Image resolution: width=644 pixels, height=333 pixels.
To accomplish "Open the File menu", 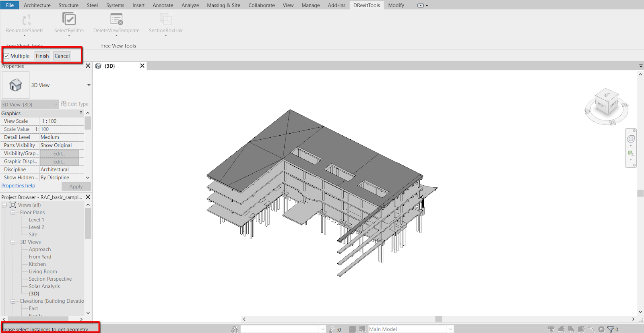I will pos(10,5).
